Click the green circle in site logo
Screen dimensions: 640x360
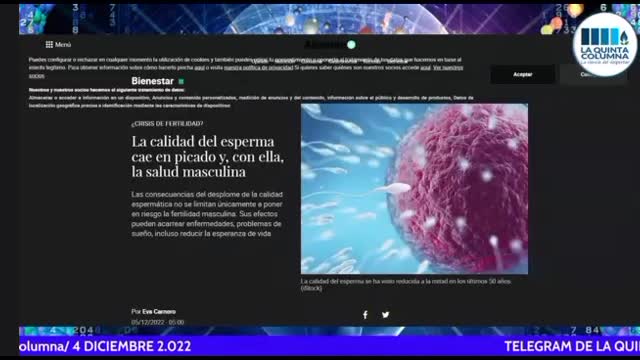pos(351,44)
